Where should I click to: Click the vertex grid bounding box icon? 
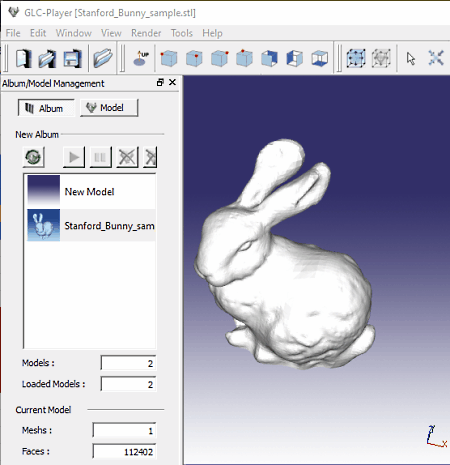[356, 58]
